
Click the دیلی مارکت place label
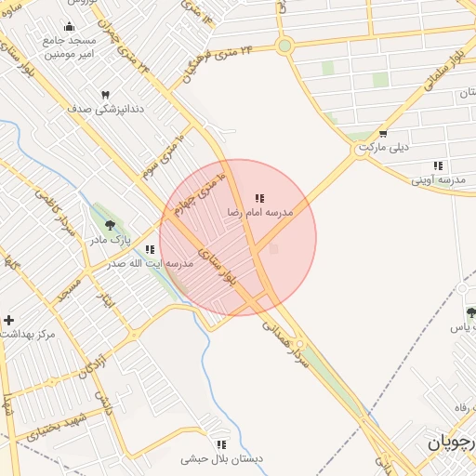coord(384,147)
